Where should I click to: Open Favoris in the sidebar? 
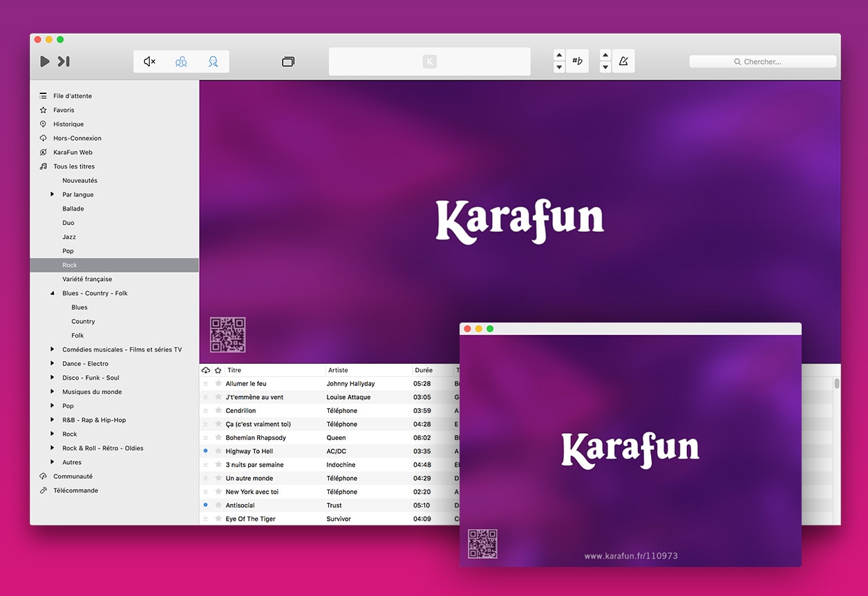(63, 110)
